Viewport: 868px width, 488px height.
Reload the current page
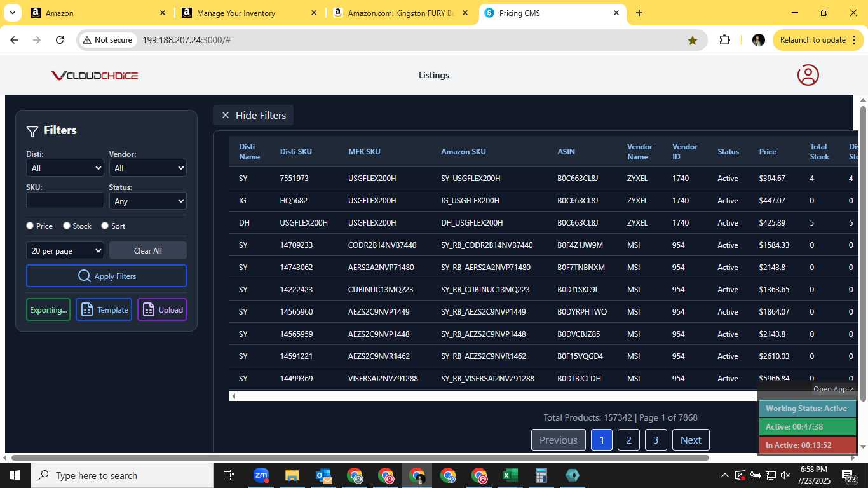[x=60, y=40]
